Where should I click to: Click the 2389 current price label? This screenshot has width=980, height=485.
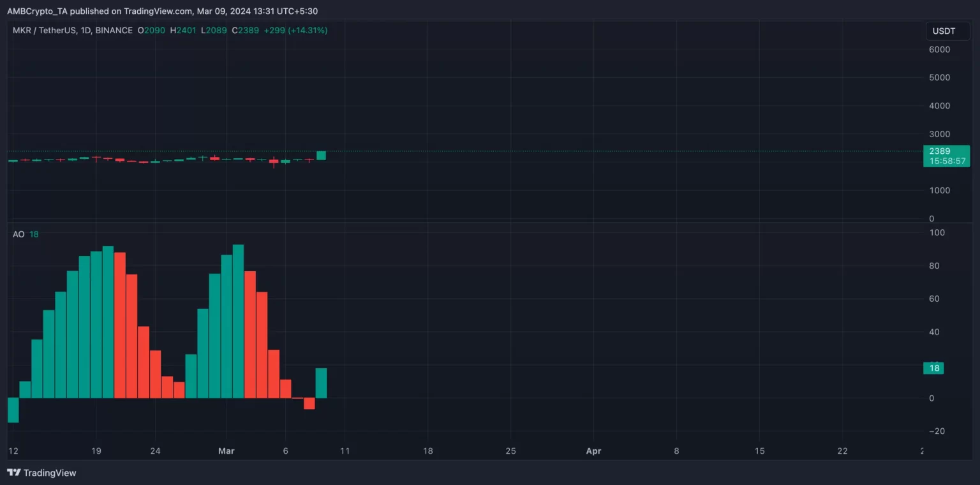(x=940, y=151)
